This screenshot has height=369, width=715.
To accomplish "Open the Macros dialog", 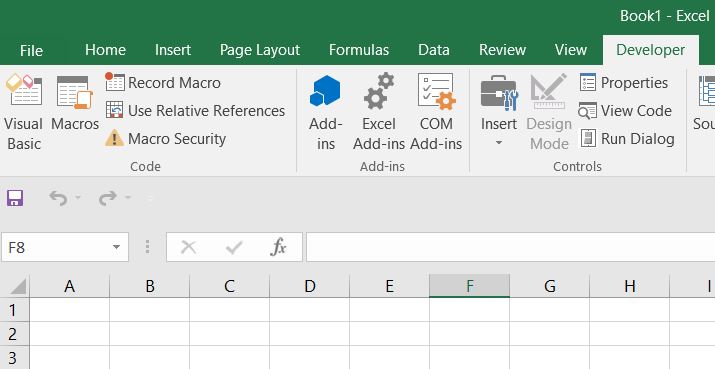I will [75, 105].
